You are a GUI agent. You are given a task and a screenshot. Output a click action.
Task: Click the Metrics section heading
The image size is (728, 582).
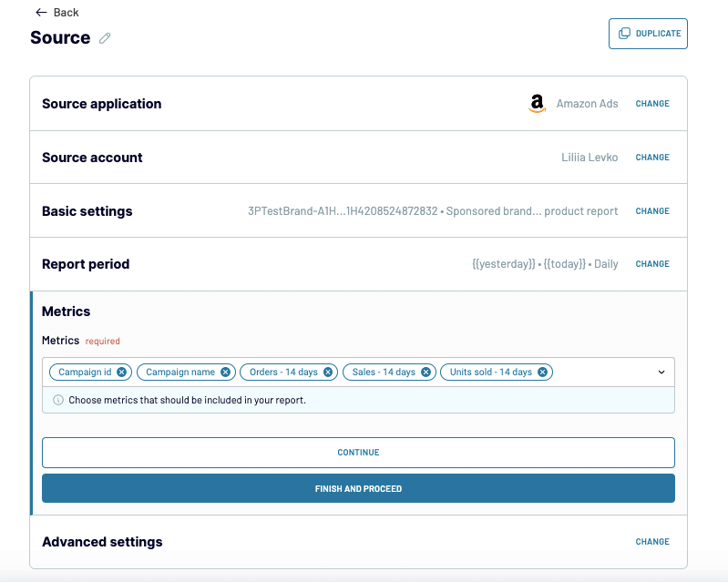coord(66,311)
